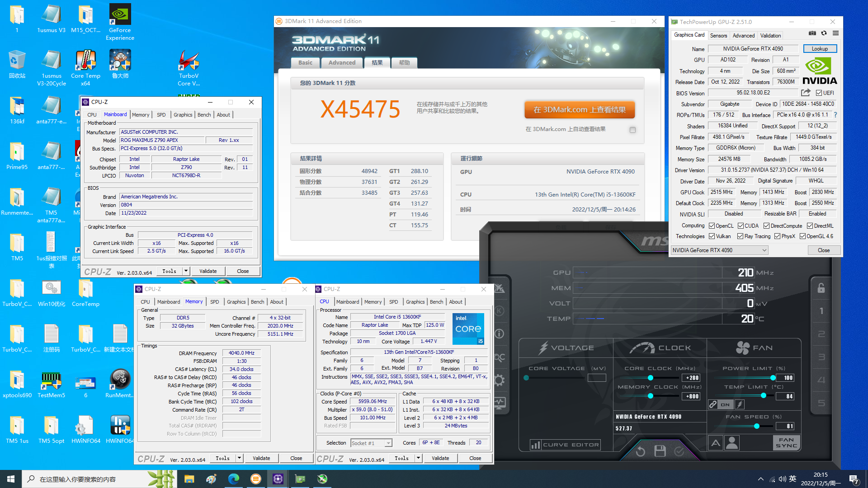Click Afterburner startup lightning icon
Viewport: 868px width, 488px height.
[x=740, y=404]
